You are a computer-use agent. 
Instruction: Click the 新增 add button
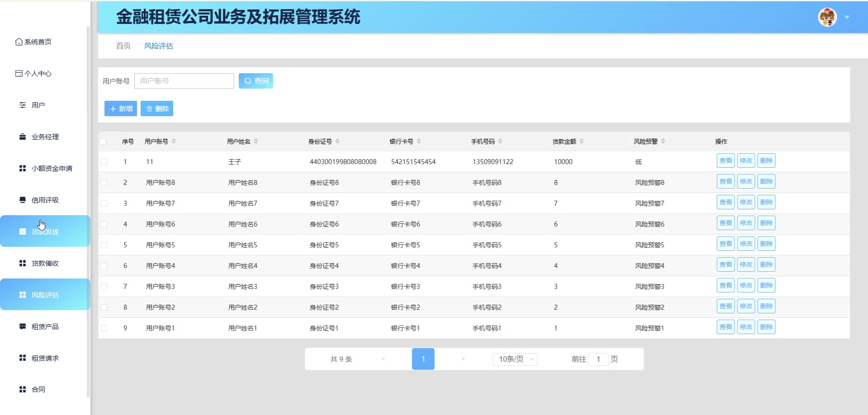click(121, 109)
